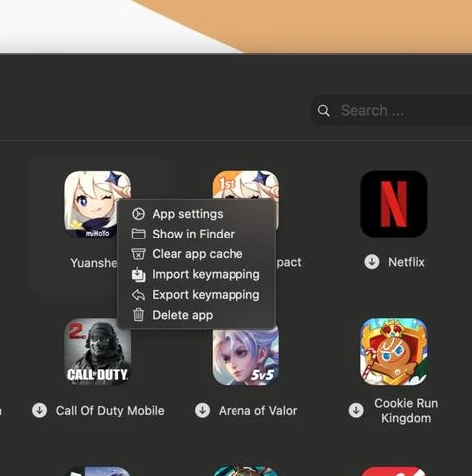
Task: Focus the Search input field
Action: (x=392, y=110)
